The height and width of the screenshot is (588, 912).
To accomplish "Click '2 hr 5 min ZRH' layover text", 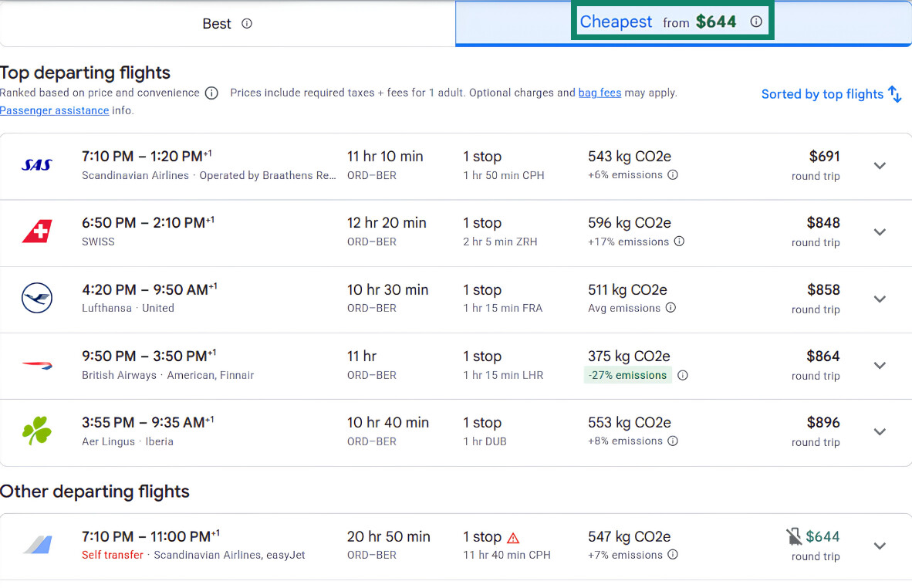I will (500, 242).
